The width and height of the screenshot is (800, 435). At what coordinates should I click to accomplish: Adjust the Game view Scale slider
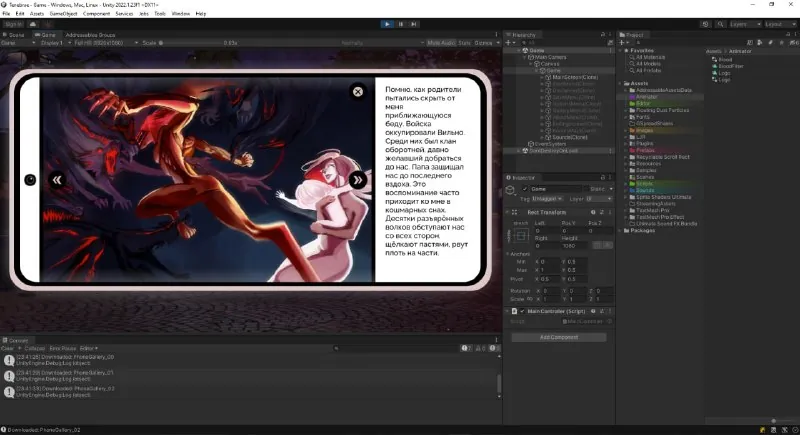(189, 43)
